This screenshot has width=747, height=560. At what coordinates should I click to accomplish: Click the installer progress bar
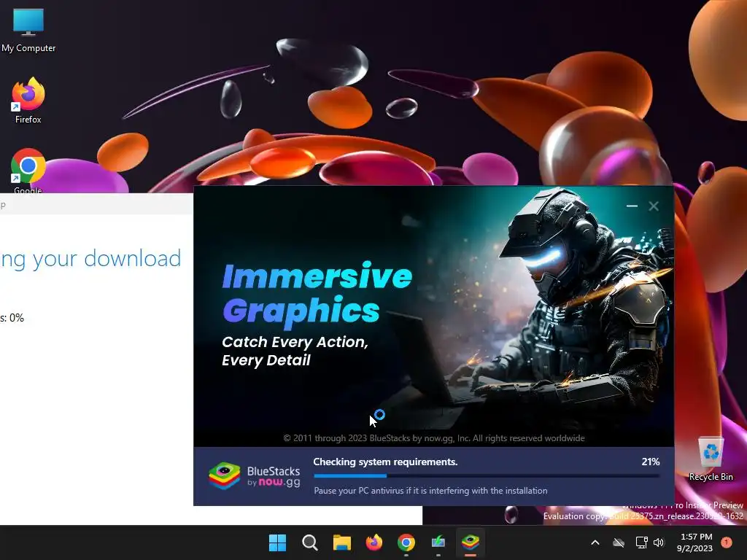tap(487, 475)
